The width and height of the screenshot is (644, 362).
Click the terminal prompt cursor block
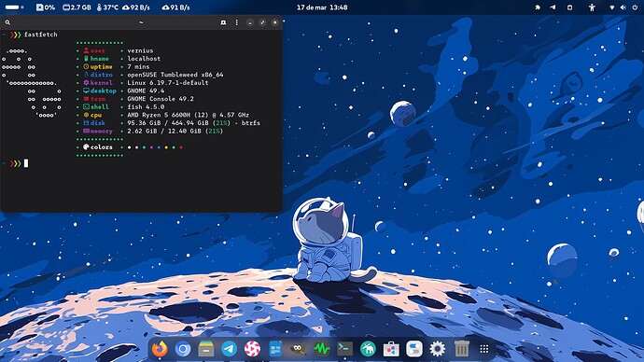pyautogui.click(x=26, y=163)
